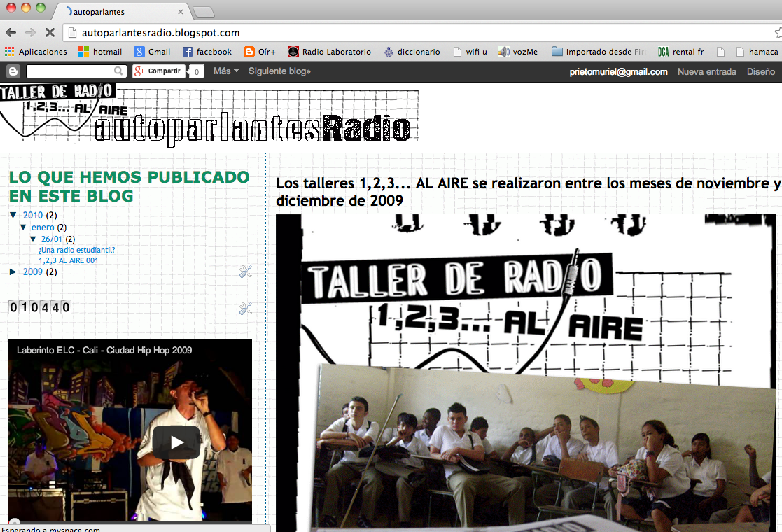The height and width of the screenshot is (532, 782).
Task: Open a new browser tab
Action: click(204, 11)
